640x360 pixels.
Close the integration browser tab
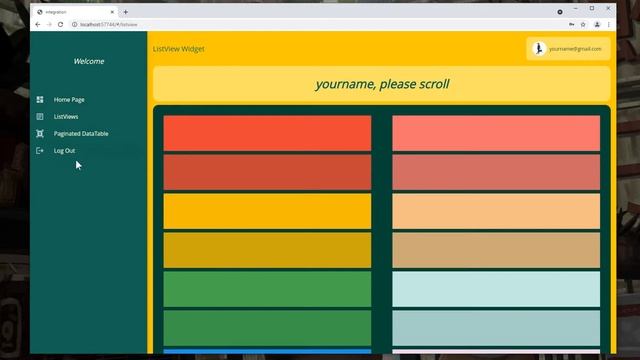(112, 12)
